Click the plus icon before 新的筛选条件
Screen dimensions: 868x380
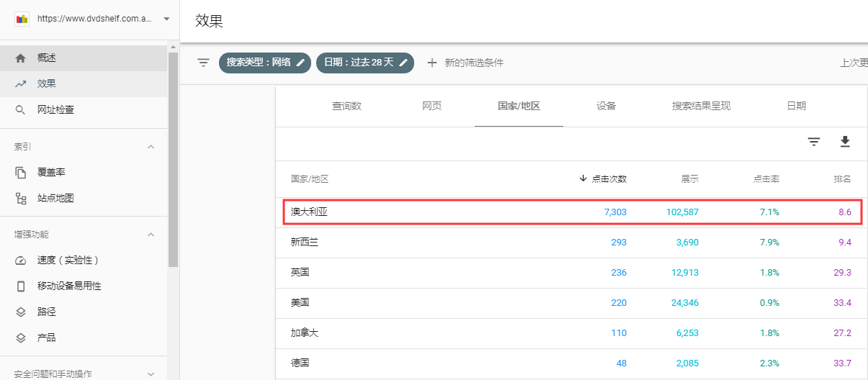pos(432,63)
